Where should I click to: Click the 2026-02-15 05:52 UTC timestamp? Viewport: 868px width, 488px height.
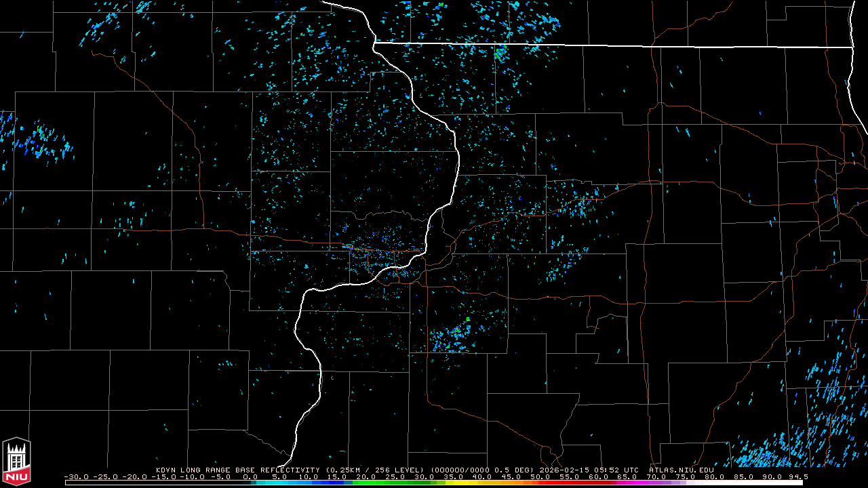(589, 470)
